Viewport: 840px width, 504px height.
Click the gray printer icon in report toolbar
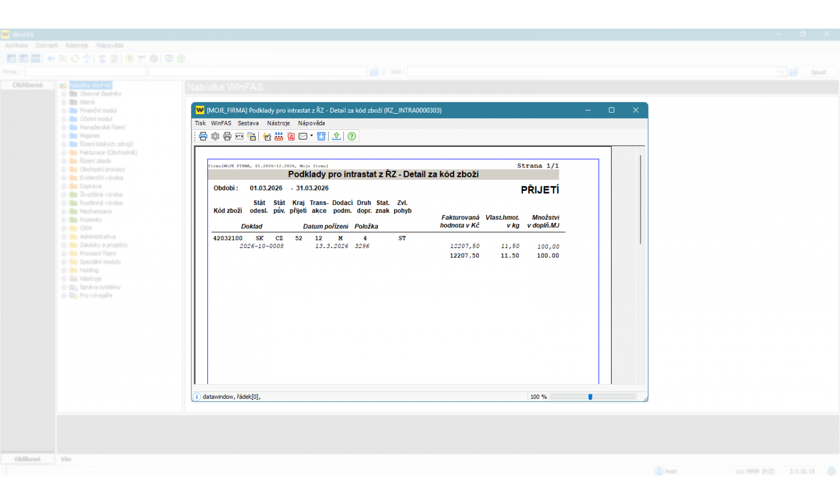[227, 136]
